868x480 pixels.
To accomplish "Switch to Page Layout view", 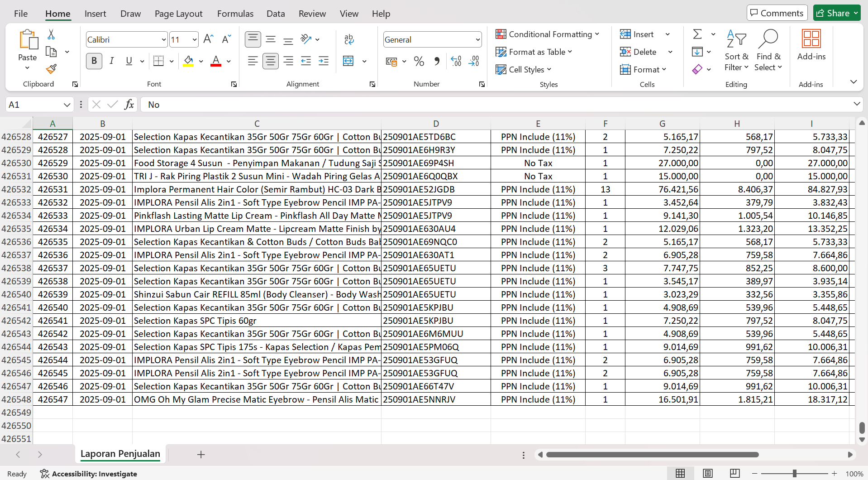I will pyautogui.click(x=708, y=474).
